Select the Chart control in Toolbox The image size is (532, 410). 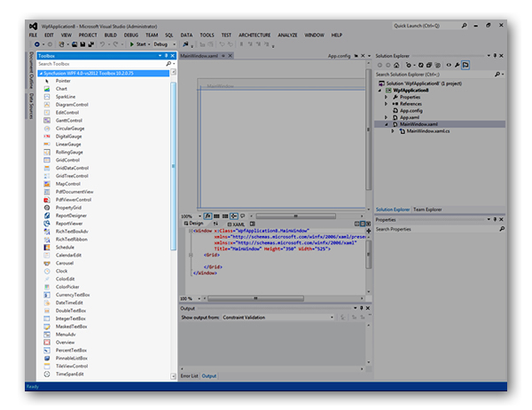61,89
